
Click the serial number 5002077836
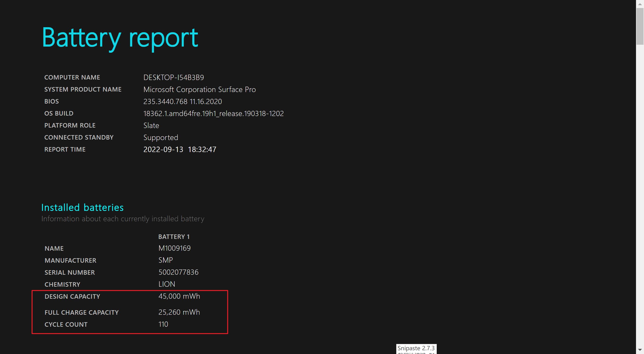coord(178,272)
